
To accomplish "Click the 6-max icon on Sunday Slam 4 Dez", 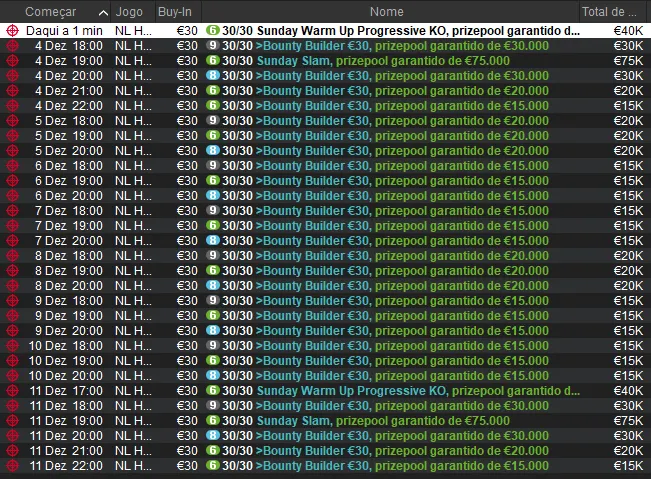I will (212, 61).
